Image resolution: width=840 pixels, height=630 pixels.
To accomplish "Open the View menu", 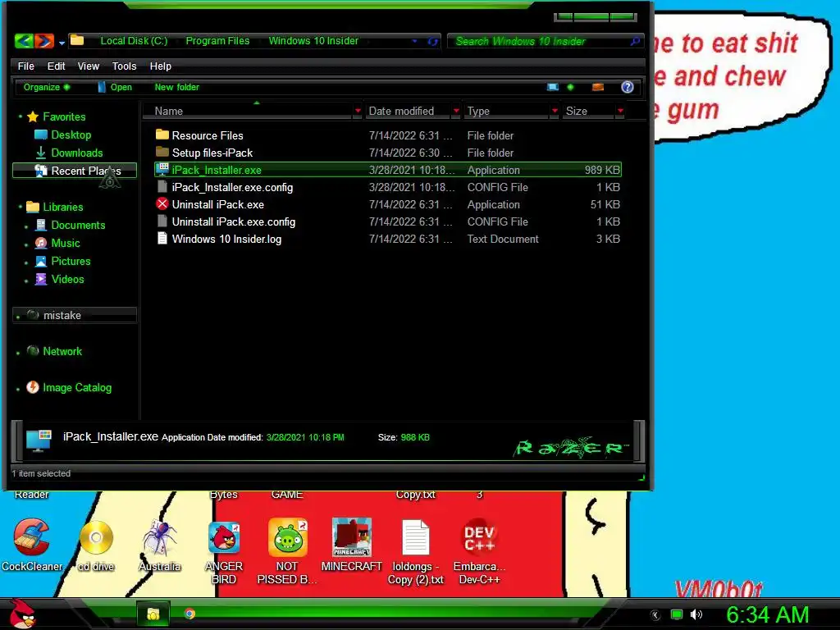I will coord(89,66).
